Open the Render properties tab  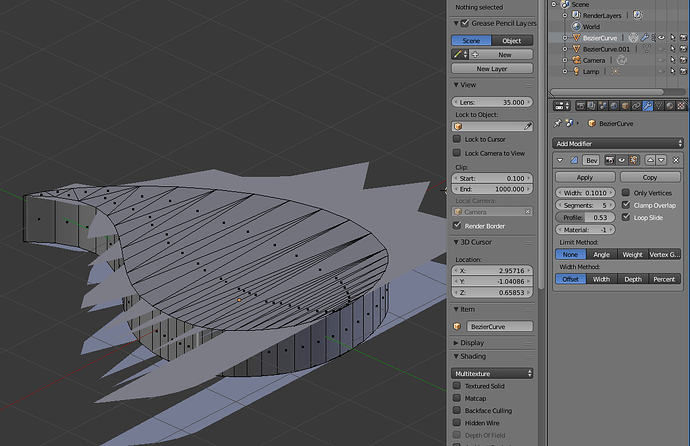[581, 106]
